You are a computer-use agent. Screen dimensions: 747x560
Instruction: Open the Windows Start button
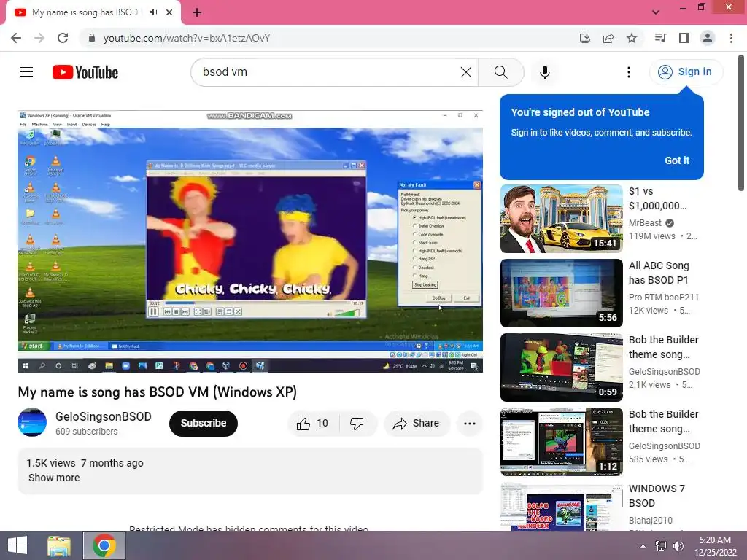[x=18, y=545]
